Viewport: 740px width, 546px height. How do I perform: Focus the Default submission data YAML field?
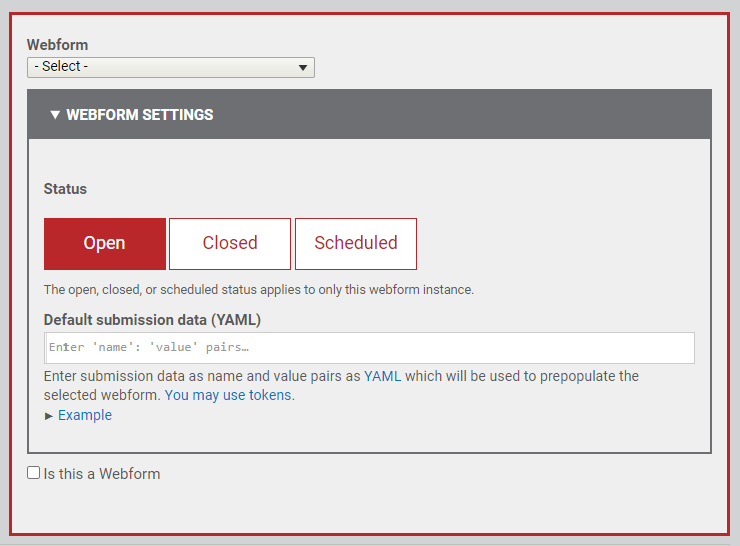click(369, 348)
